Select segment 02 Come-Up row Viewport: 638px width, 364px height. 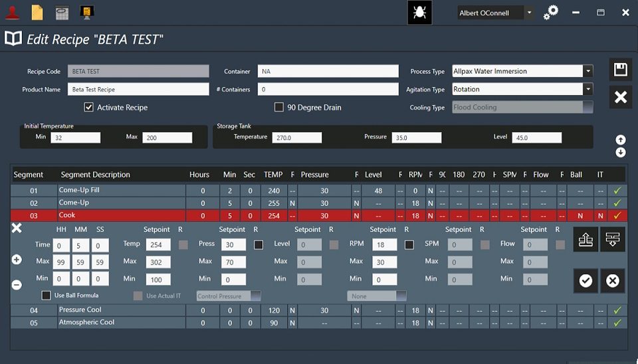318,203
